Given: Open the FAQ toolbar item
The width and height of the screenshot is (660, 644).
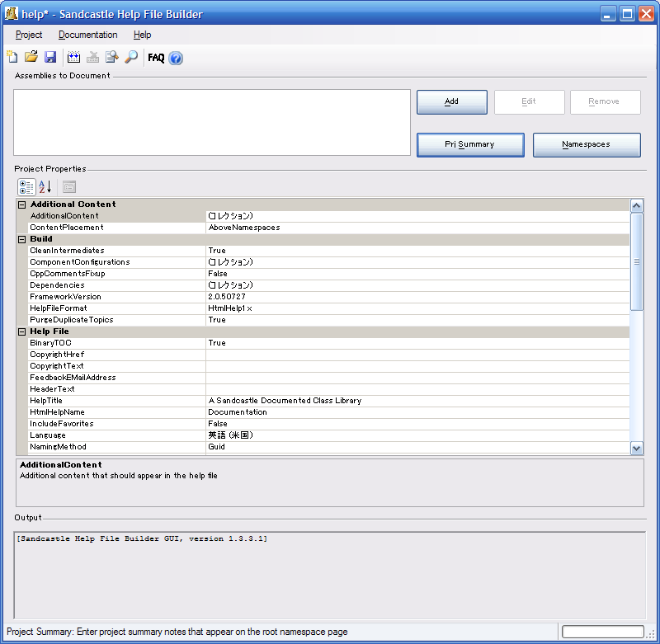Looking at the screenshot, I should [156, 58].
